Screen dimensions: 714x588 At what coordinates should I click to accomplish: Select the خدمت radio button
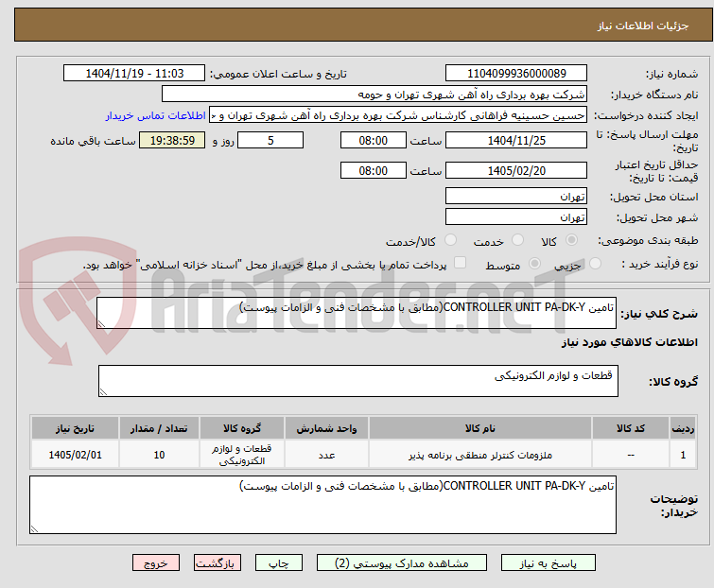517,240
